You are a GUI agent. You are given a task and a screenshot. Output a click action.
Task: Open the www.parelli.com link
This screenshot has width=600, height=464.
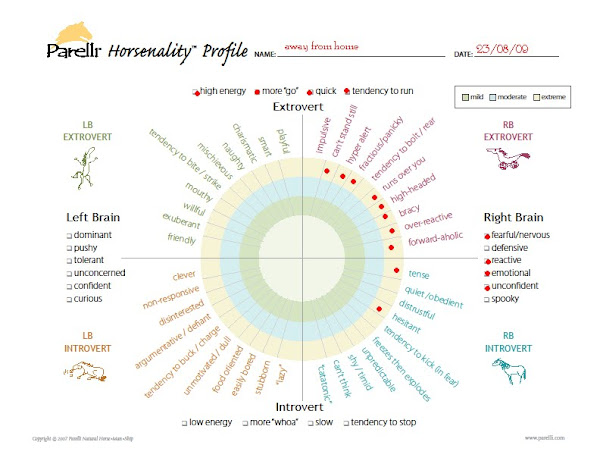tap(545, 438)
